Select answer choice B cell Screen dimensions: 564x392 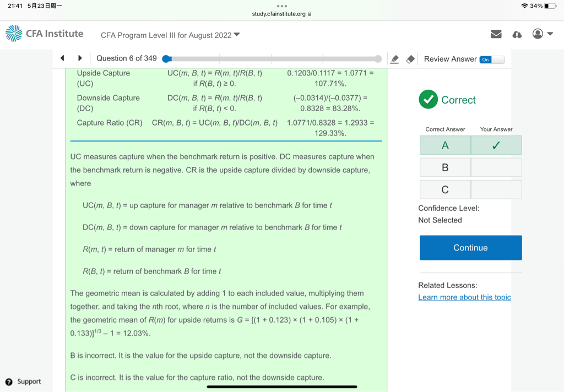(x=445, y=167)
